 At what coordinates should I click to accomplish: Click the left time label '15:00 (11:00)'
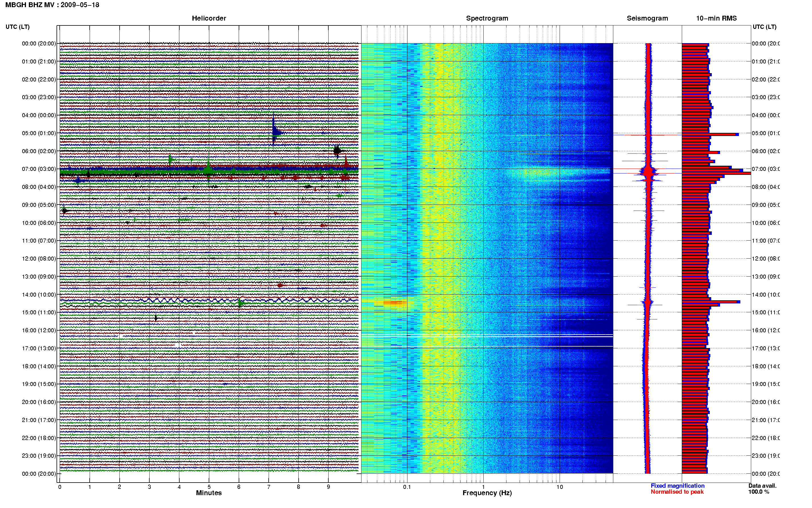pyautogui.click(x=39, y=313)
